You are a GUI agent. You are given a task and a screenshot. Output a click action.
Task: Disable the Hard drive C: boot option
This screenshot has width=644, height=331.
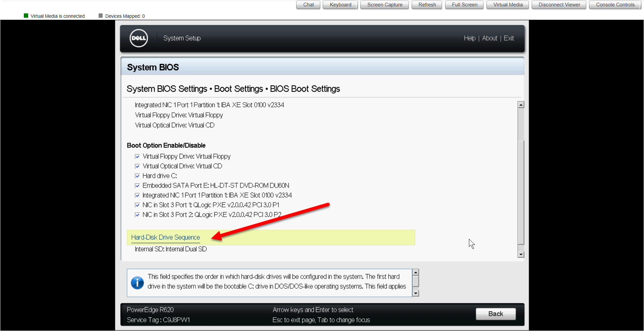click(x=137, y=176)
